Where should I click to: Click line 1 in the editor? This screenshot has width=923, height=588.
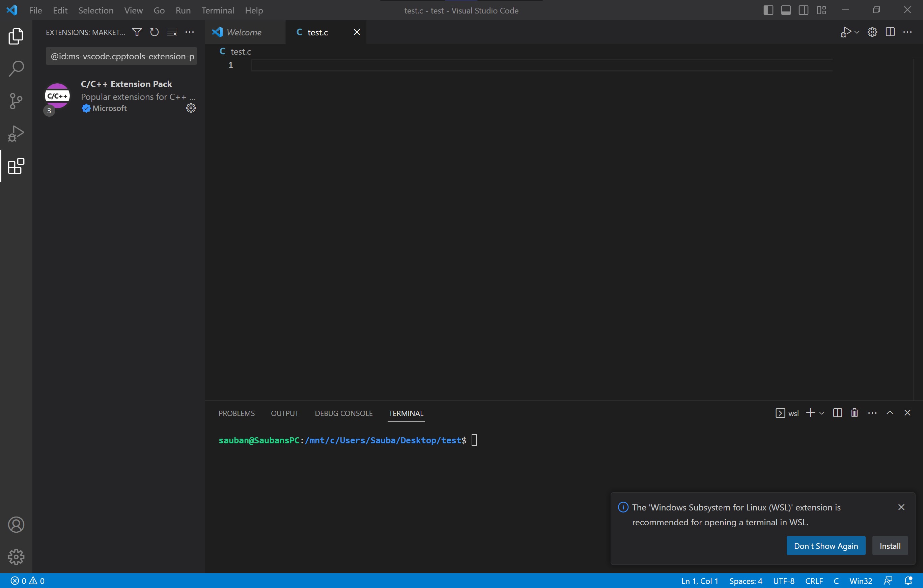pyautogui.click(x=541, y=65)
